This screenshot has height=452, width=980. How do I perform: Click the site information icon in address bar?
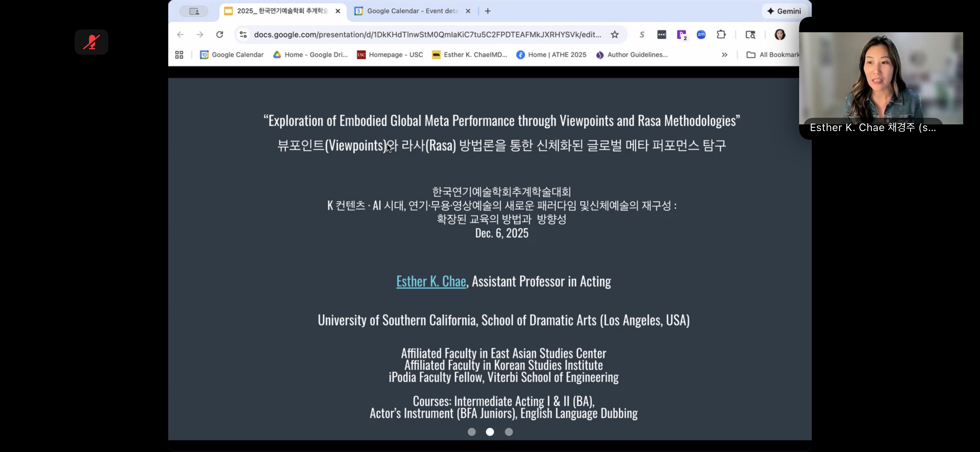[x=243, y=35]
